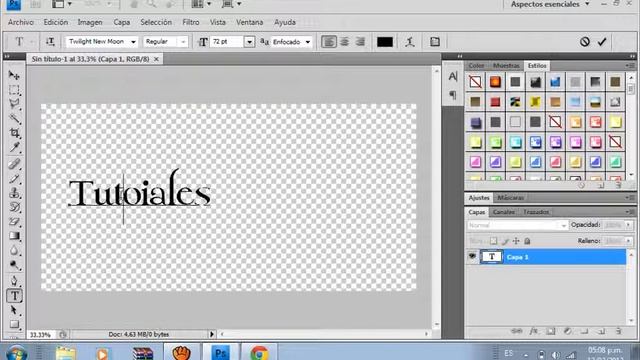640x360 pixels.
Task: Select the Magic Wand tool
Action: coord(14,118)
